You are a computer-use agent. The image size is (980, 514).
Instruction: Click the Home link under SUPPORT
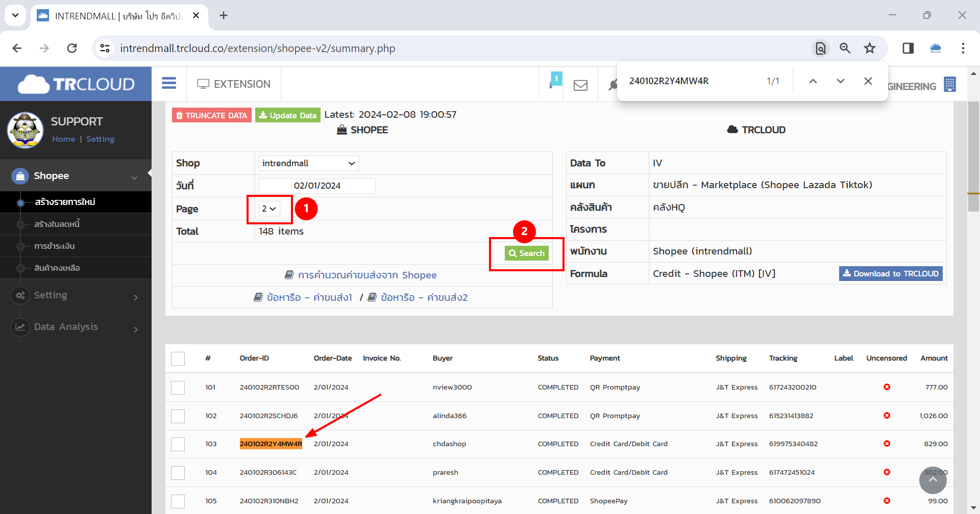(63, 139)
